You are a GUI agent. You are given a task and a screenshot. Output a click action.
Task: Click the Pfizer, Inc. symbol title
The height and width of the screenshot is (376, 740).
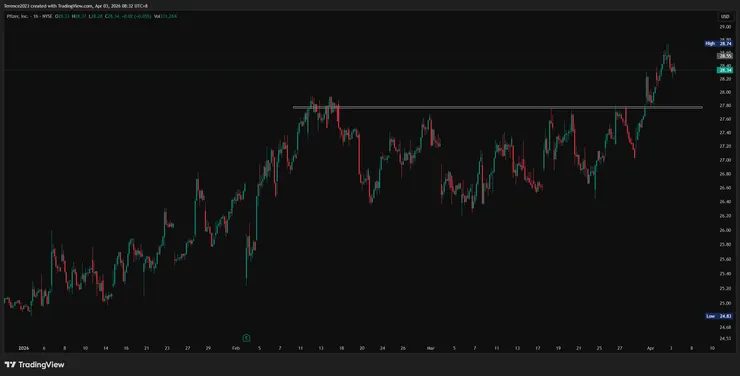click(x=17, y=16)
